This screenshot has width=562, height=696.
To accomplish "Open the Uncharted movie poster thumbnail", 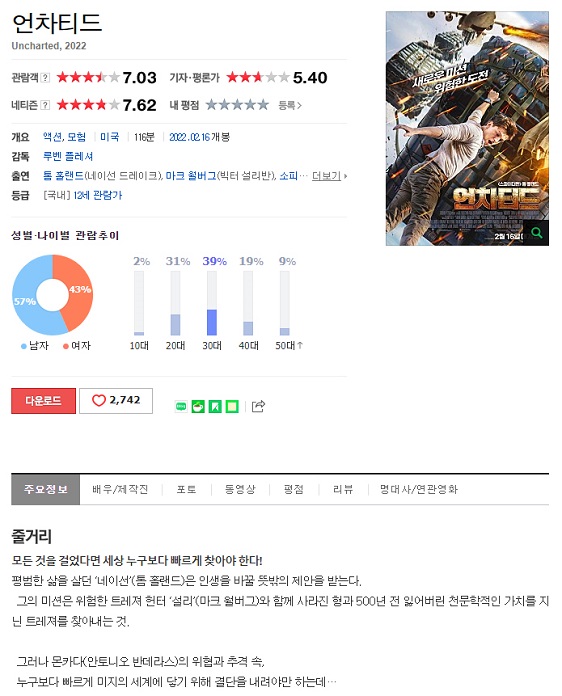I will click(x=467, y=128).
